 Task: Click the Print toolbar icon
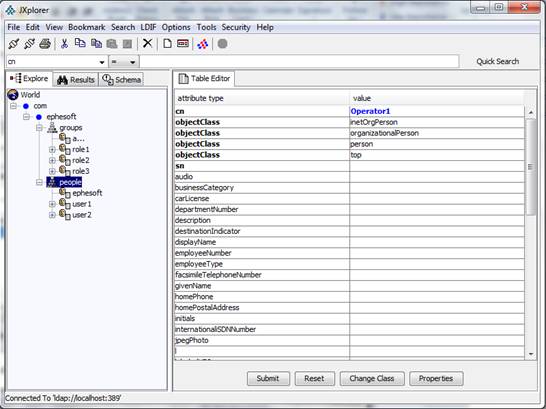click(45, 44)
